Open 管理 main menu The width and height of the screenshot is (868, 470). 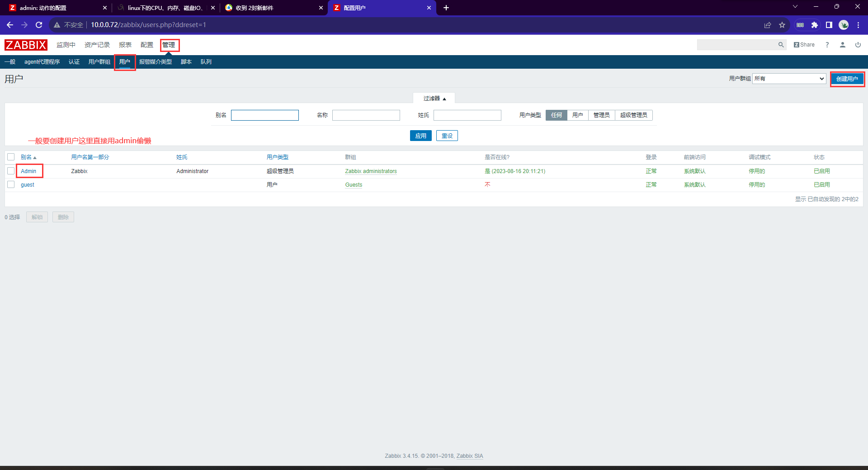169,45
